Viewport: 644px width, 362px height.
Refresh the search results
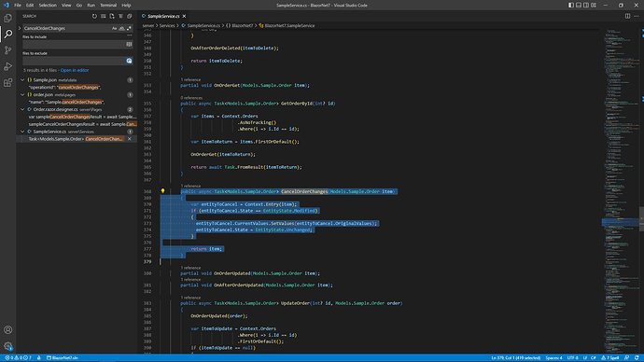click(94, 16)
